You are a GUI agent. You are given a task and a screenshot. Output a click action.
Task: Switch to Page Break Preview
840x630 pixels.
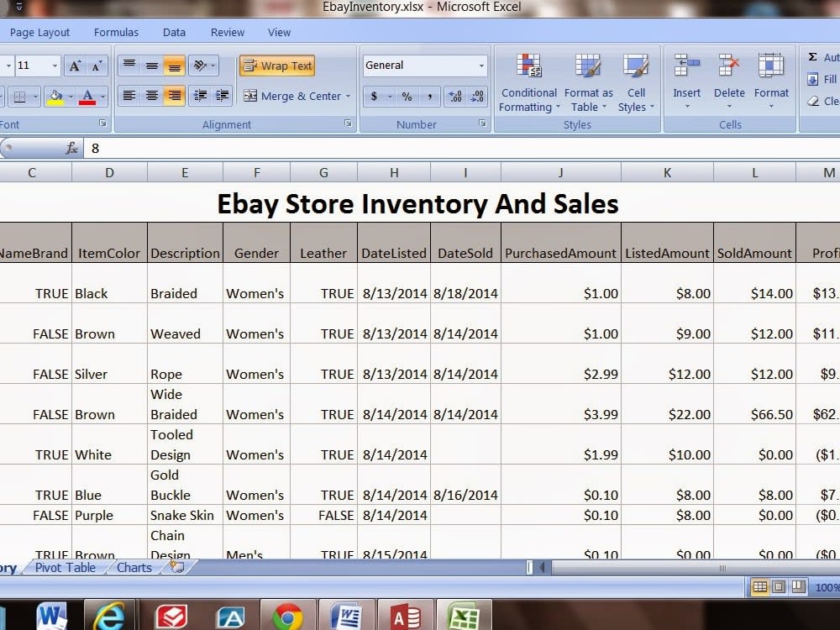pos(798,586)
